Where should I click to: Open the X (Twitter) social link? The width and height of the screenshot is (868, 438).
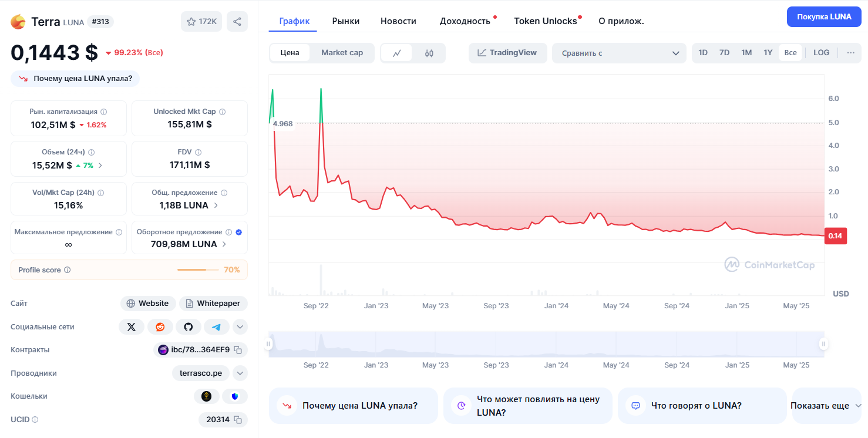tap(132, 327)
